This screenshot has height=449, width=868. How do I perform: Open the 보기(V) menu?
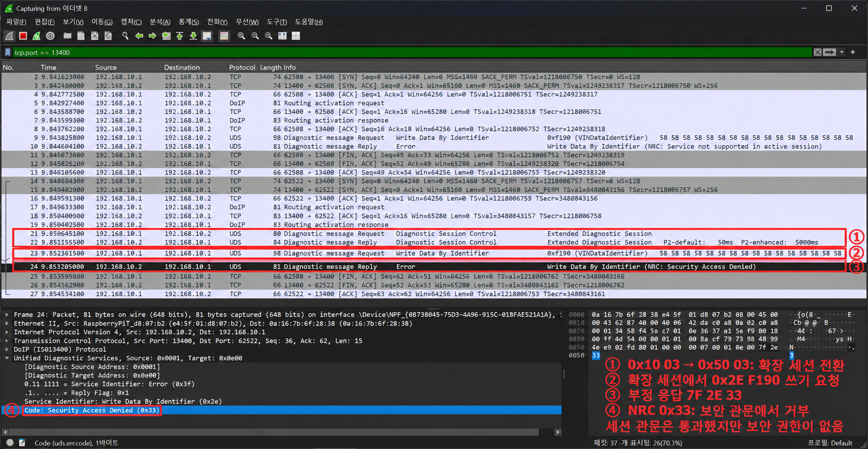(73, 22)
